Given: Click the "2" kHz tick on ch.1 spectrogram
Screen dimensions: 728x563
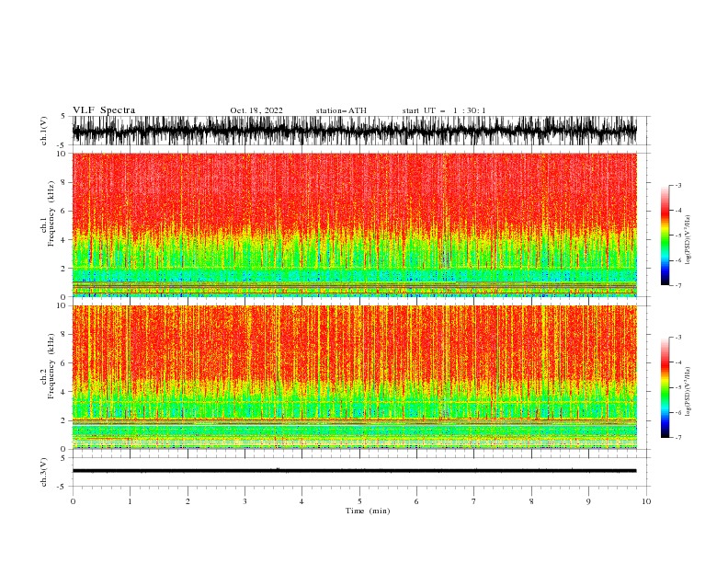Looking at the screenshot, I should [64, 269].
